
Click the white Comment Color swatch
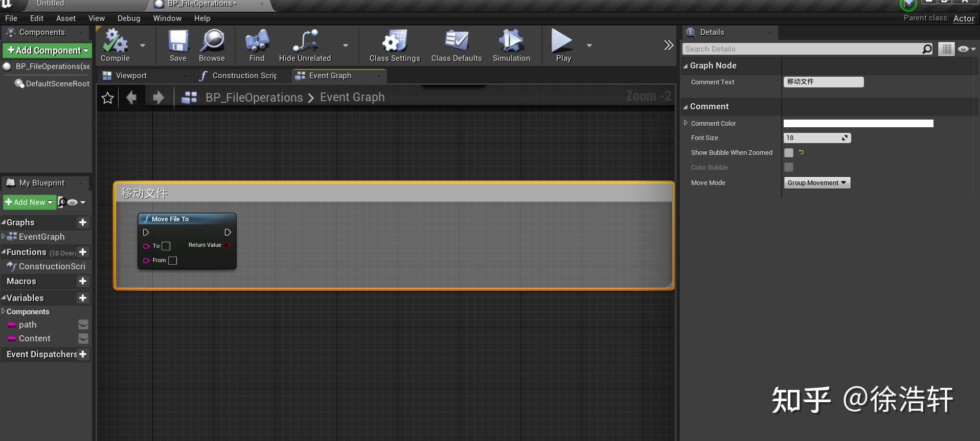click(858, 124)
